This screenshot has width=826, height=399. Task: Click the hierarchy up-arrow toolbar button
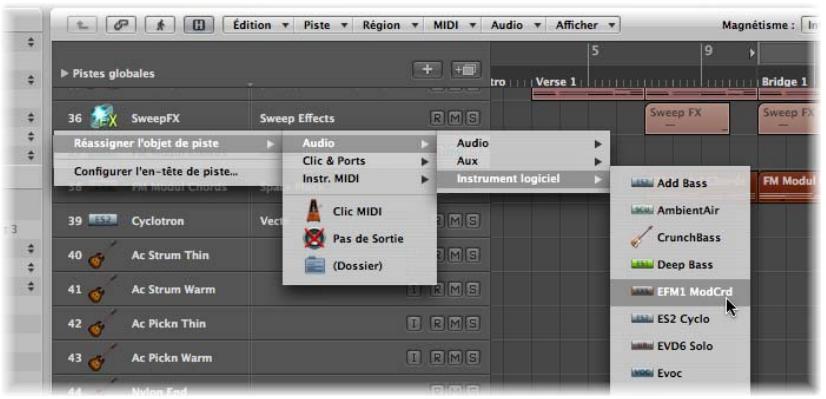(x=82, y=25)
